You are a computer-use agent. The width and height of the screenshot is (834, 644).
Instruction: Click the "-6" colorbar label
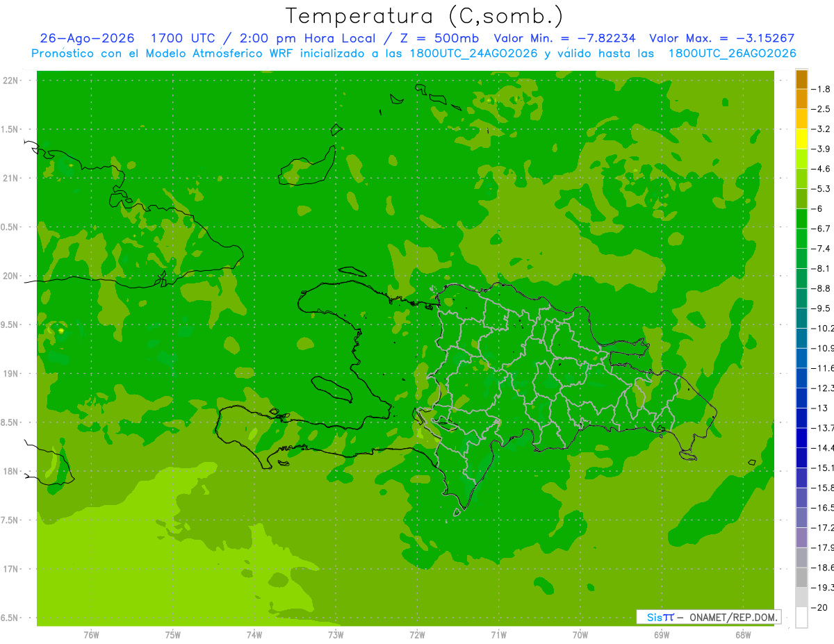pyautogui.click(x=816, y=208)
